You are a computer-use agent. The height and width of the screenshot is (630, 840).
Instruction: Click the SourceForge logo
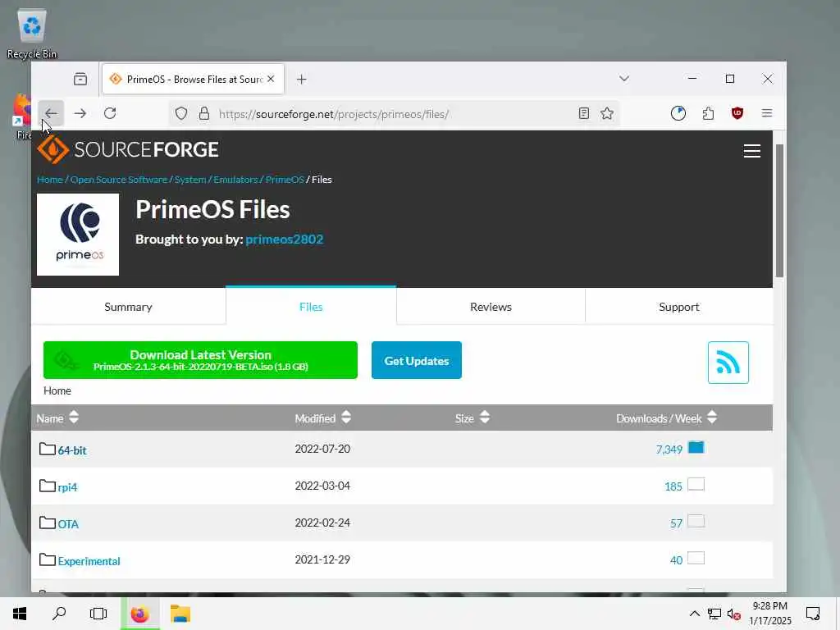pos(127,149)
